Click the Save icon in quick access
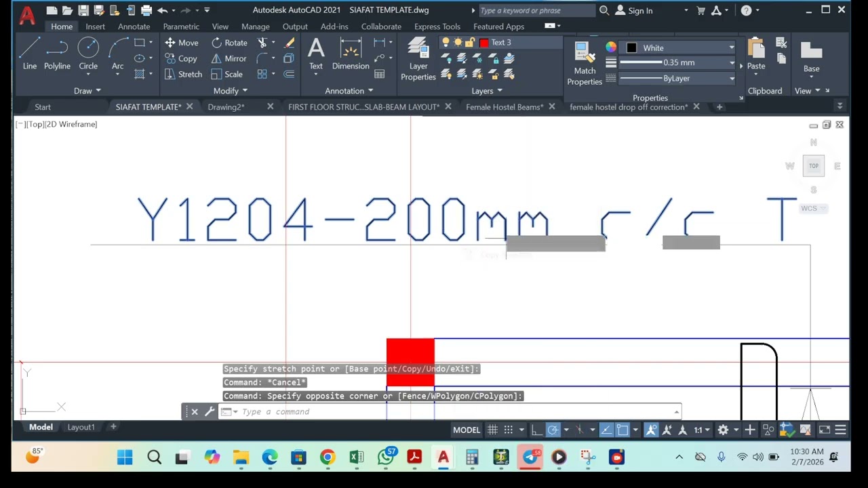 point(83,10)
